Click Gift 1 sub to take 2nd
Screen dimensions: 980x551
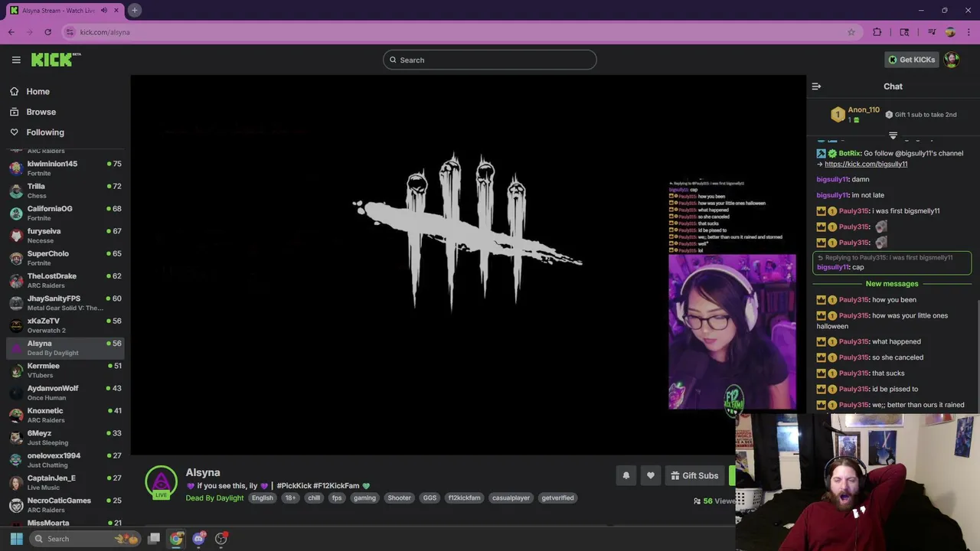point(921,115)
